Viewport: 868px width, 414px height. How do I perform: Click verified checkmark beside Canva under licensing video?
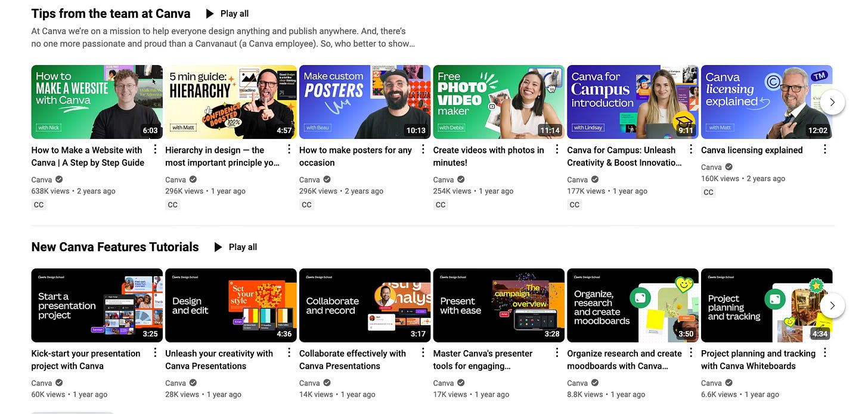pos(729,167)
